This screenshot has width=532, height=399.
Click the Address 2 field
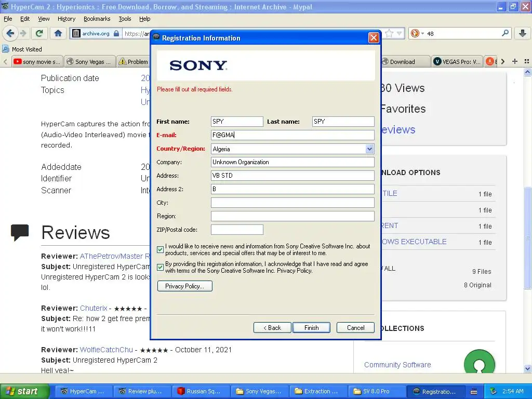(x=292, y=189)
